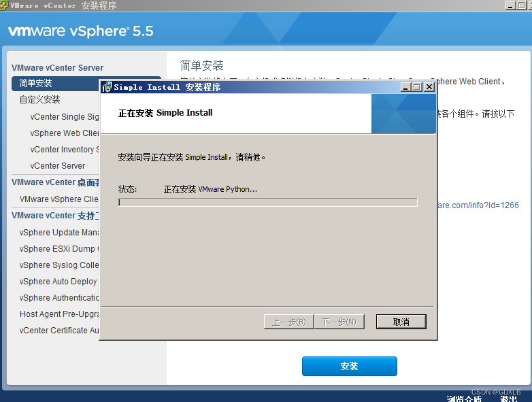Minimize the VMware vCenter installer window
This screenshot has height=402, width=532.
coord(510,5)
